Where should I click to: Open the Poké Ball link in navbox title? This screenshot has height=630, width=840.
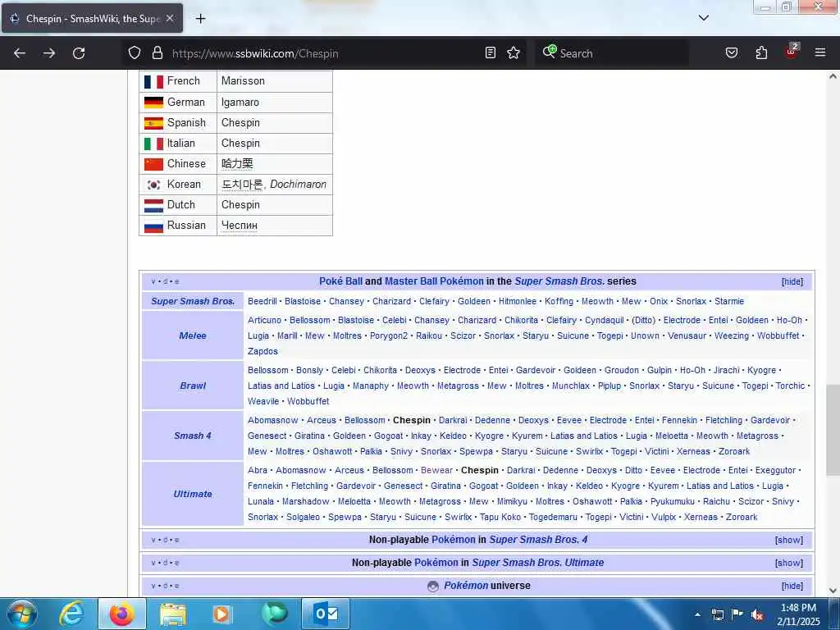[x=340, y=281]
